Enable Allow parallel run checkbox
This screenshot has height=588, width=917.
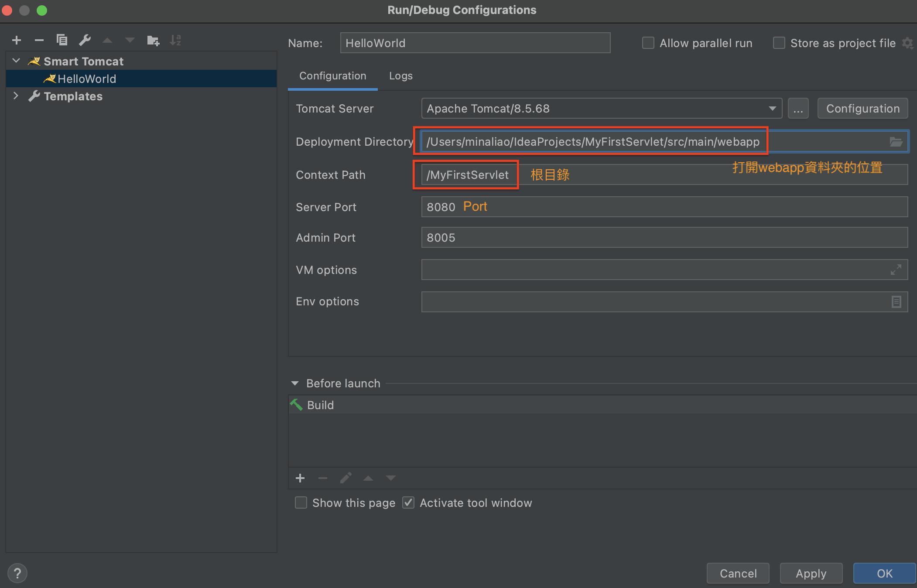point(648,43)
